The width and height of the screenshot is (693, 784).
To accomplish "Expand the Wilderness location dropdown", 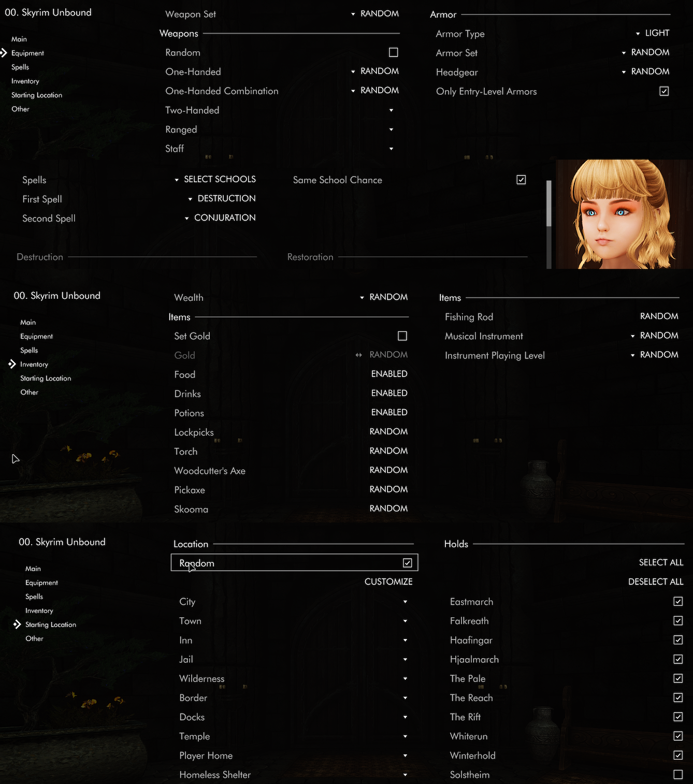I will (x=406, y=678).
